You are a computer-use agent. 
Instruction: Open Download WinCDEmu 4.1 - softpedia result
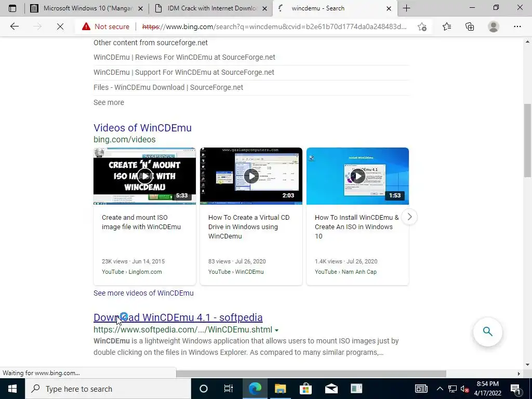tap(178, 317)
